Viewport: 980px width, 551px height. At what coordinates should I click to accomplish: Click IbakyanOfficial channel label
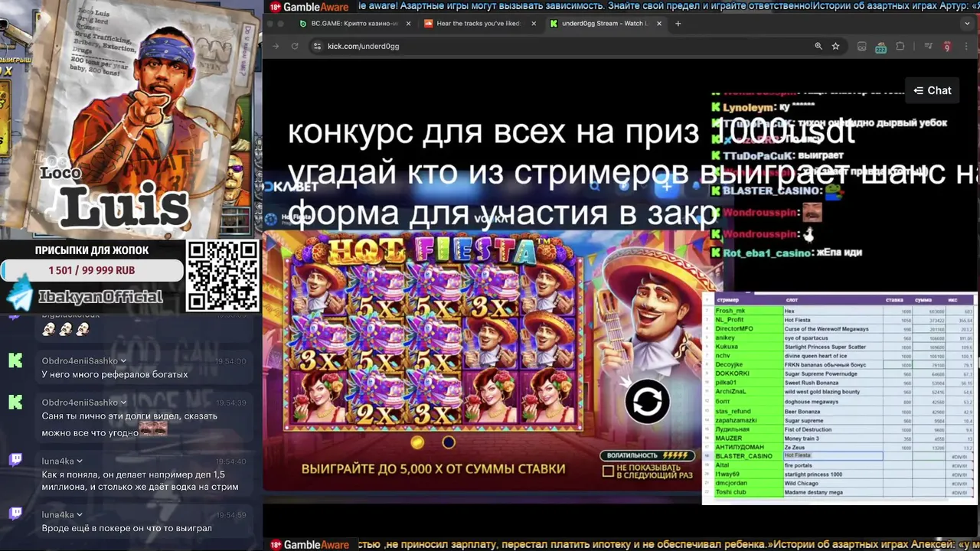pos(100,297)
